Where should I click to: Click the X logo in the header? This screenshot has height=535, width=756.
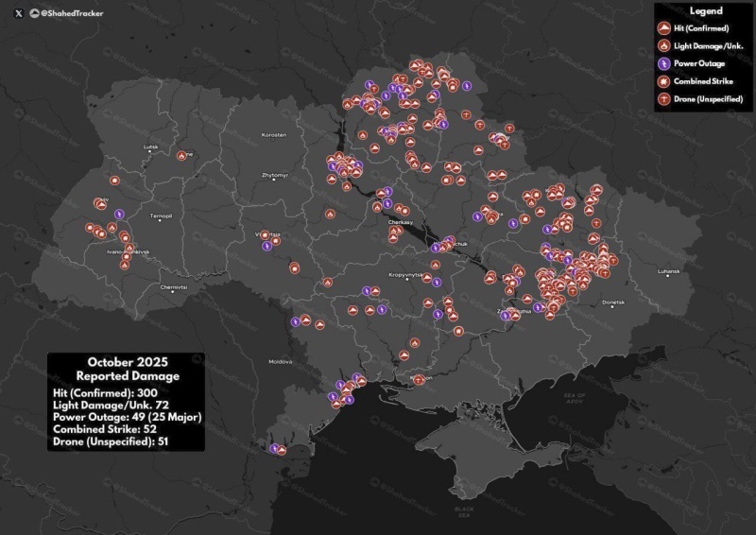click(x=19, y=13)
